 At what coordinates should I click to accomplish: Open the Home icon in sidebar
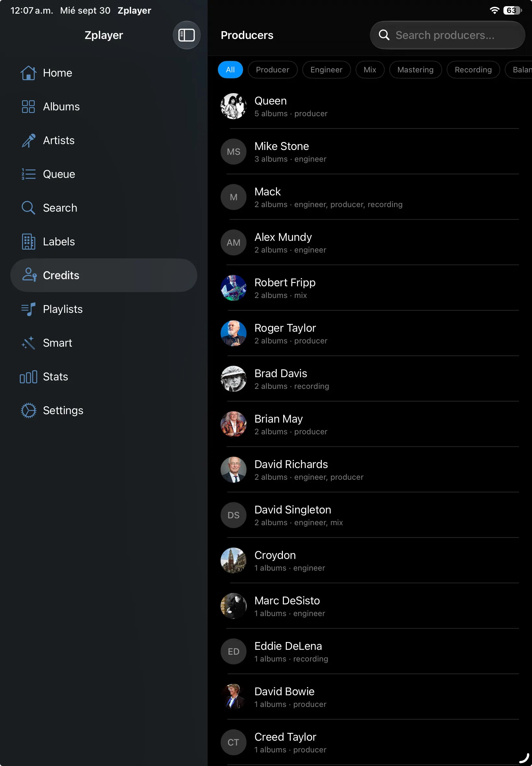(x=28, y=73)
